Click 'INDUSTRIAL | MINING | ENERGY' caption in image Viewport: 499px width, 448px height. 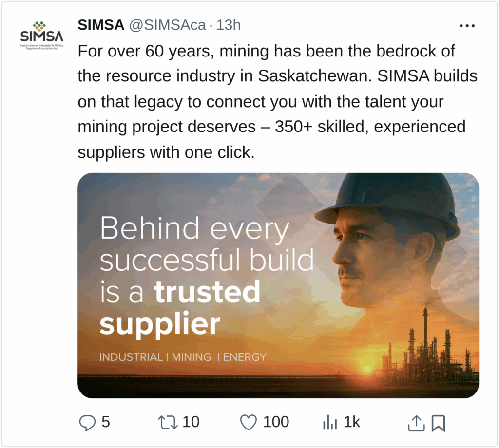point(183,357)
